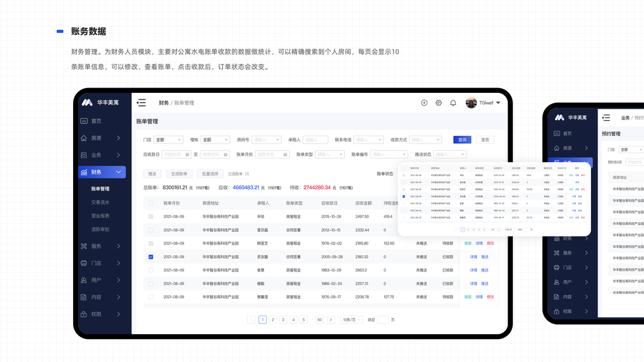Check the row with due date 1986-02-24

coord(151,284)
